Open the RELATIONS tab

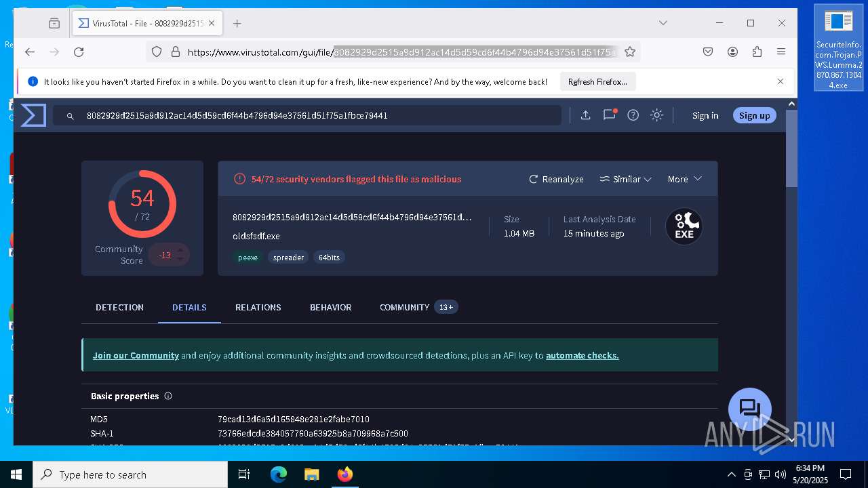tap(258, 307)
